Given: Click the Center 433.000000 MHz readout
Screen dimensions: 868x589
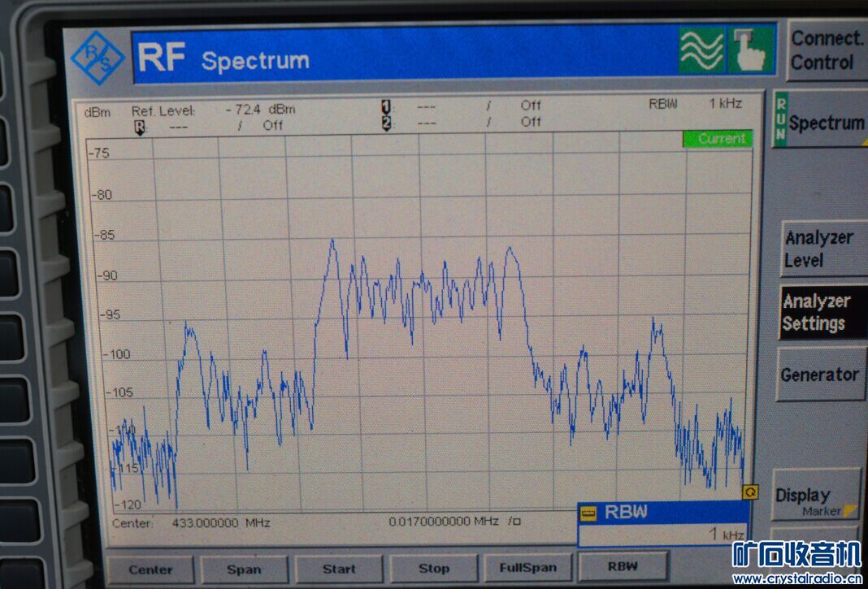Looking at the screenshot, I should pos(191,522).
